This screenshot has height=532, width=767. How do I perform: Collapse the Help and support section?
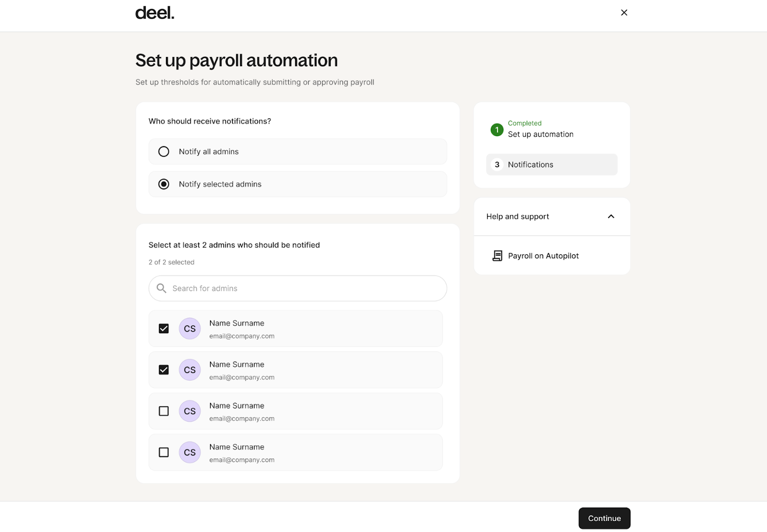611,217
